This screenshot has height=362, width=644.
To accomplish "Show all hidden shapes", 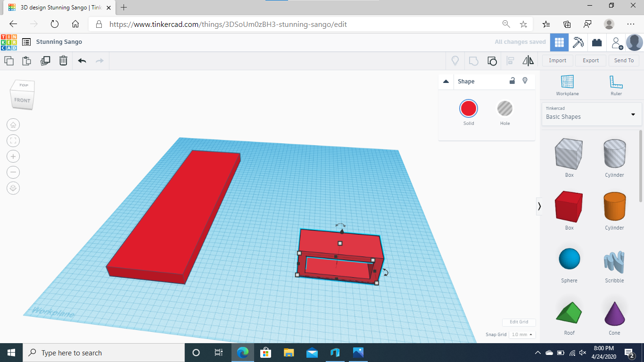I will 455,61.
